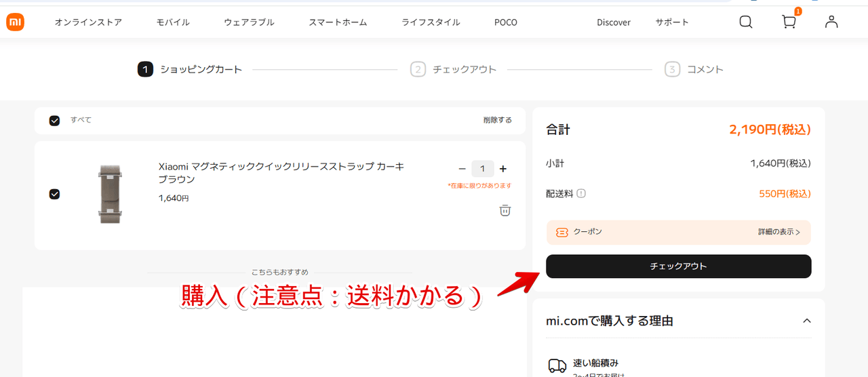Open the user account icon
This screenshot has width=868, height=377.
tap(831, 22)
